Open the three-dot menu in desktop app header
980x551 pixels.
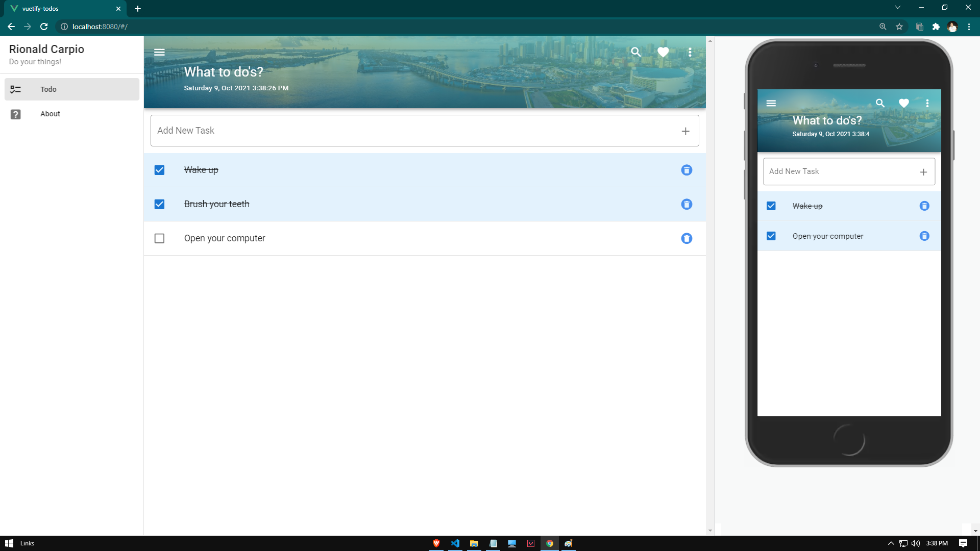pos(690,52)
